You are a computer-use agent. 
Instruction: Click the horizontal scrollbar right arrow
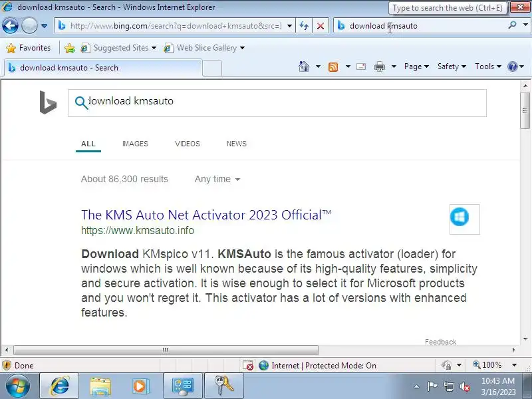coord(514,350)
